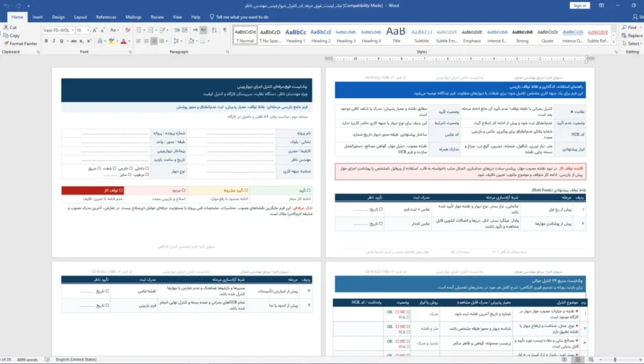Apply strikethrough to text
The height and width of the screenshot is (364, 644).
coord(74,41)
